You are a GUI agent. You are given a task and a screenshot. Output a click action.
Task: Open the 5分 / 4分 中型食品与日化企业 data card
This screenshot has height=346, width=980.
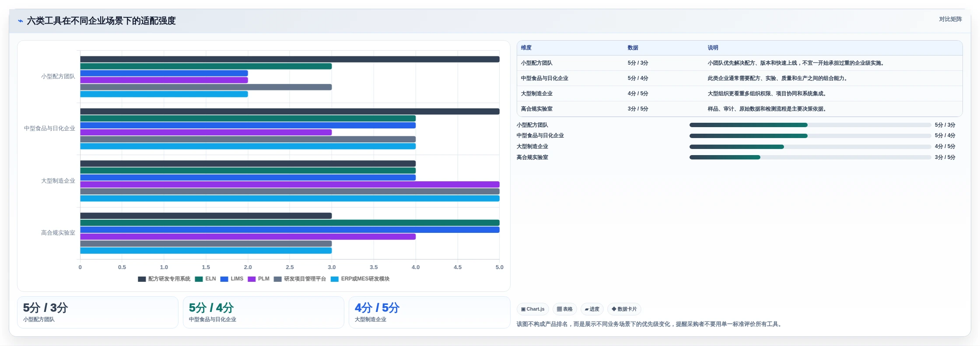[x=263, y=312]
